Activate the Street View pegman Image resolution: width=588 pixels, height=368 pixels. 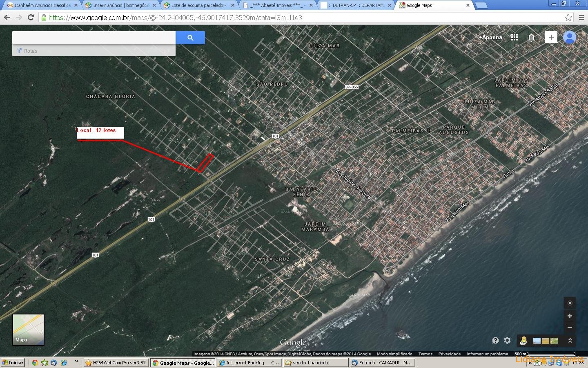[523, 340]
